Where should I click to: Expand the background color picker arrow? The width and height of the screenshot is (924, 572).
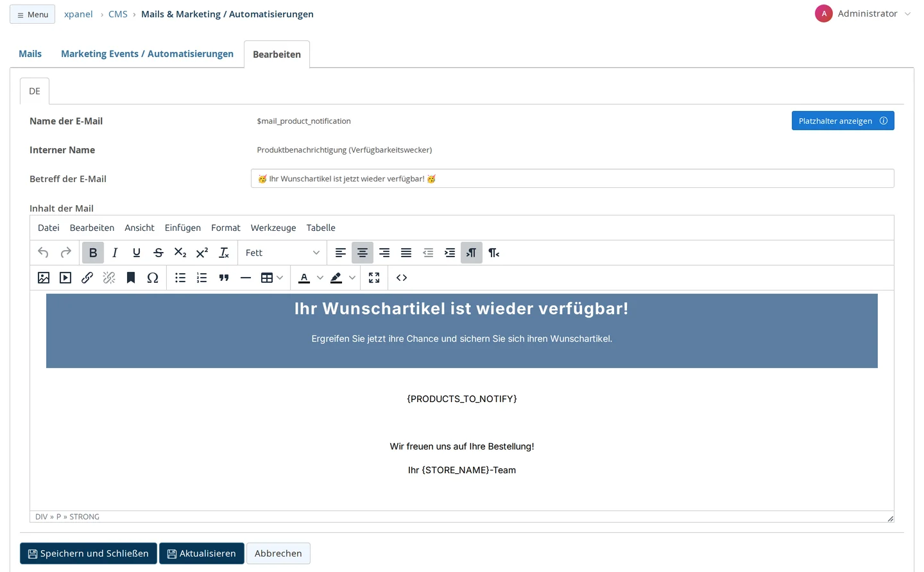point(352,278)
